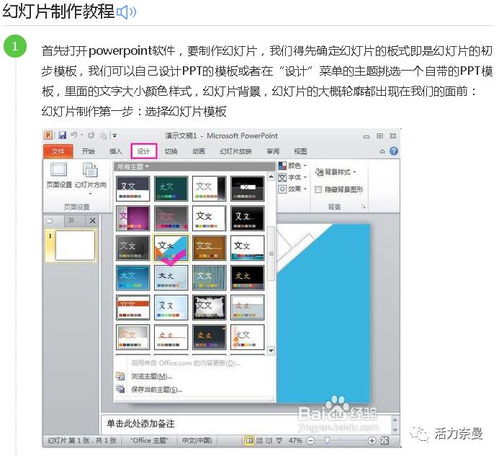This screenshot has width=499, height=456.
Task: Click the blue Help question mark icon
Action: click(x=394, y=151)
